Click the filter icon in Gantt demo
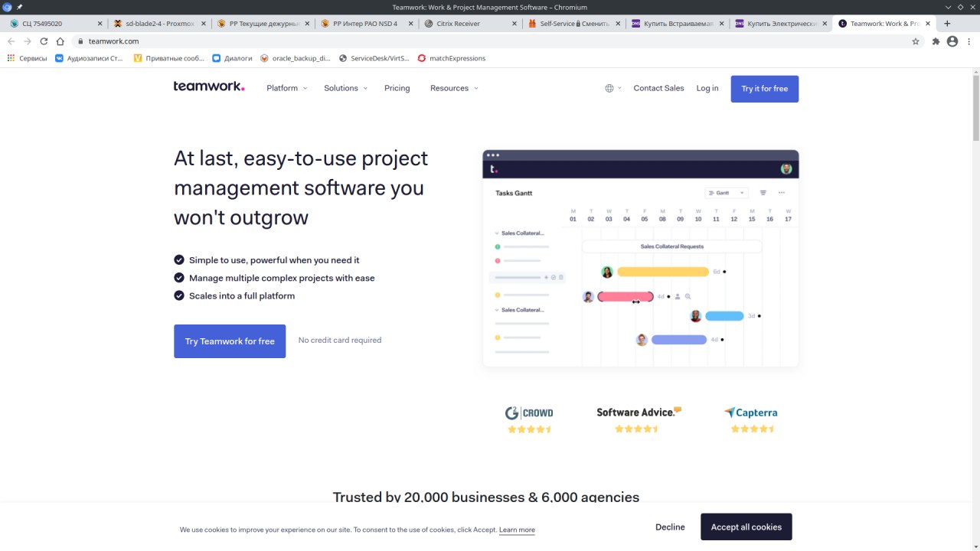 (763, 193)
